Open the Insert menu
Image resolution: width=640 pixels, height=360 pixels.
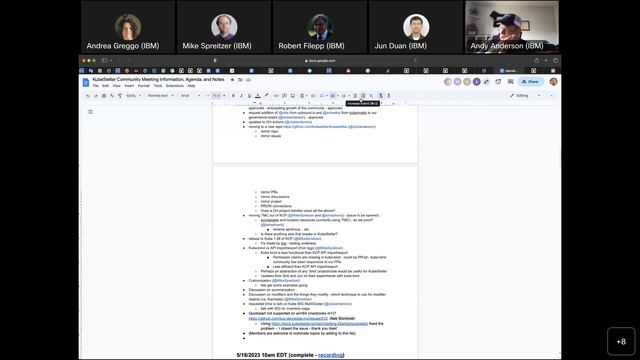129,86
